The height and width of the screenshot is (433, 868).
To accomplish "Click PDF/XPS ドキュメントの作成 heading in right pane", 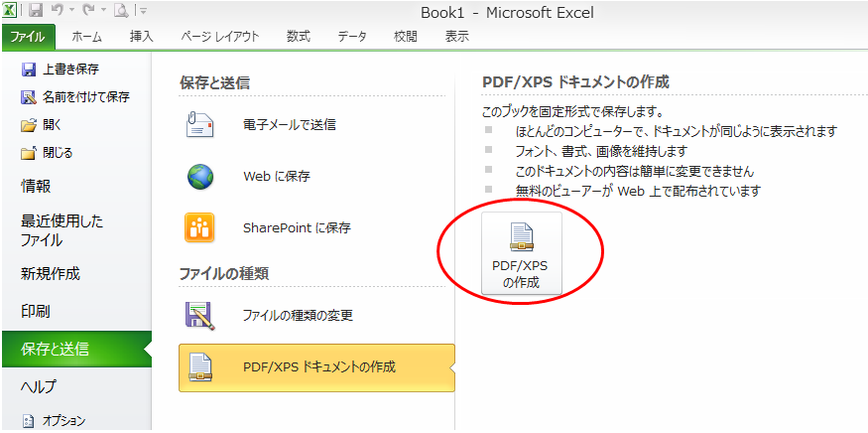I will click(x=575, y=82).
